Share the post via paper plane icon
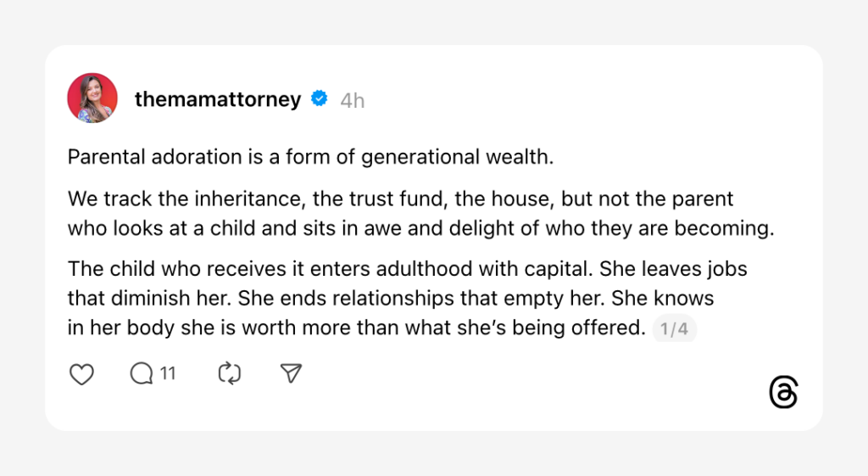 coord(291,374)
